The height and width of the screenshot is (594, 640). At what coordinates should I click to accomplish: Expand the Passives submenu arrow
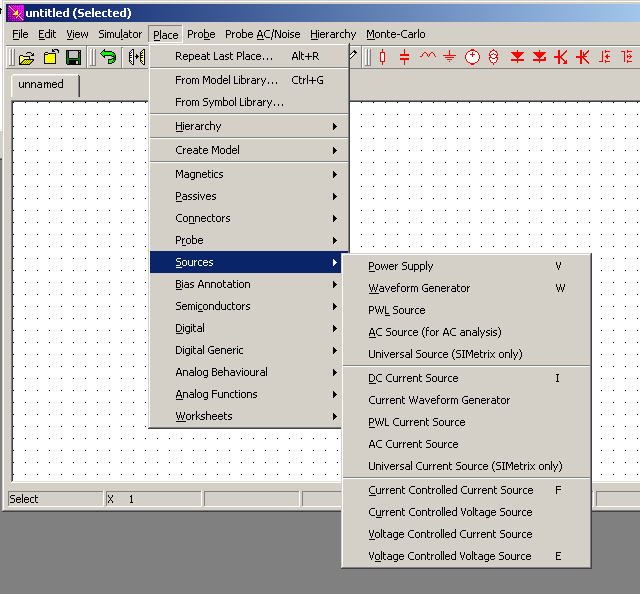[335, 196]
